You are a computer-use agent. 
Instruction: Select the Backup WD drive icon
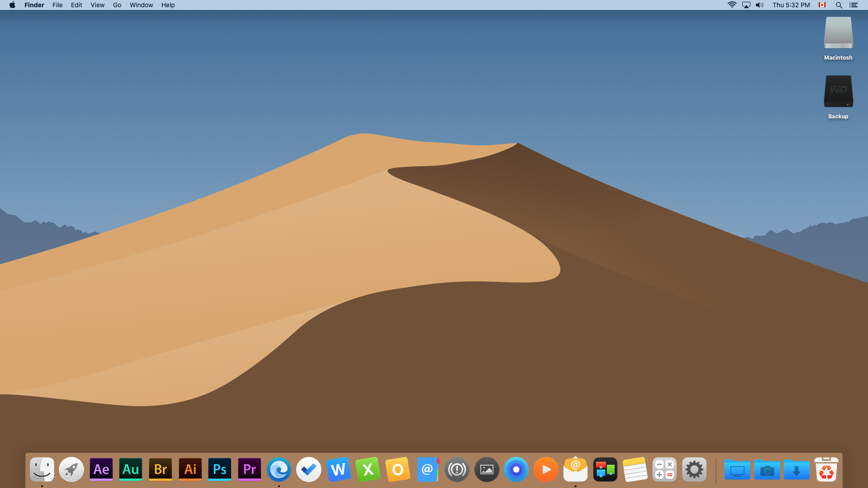[x=838, y=92]
